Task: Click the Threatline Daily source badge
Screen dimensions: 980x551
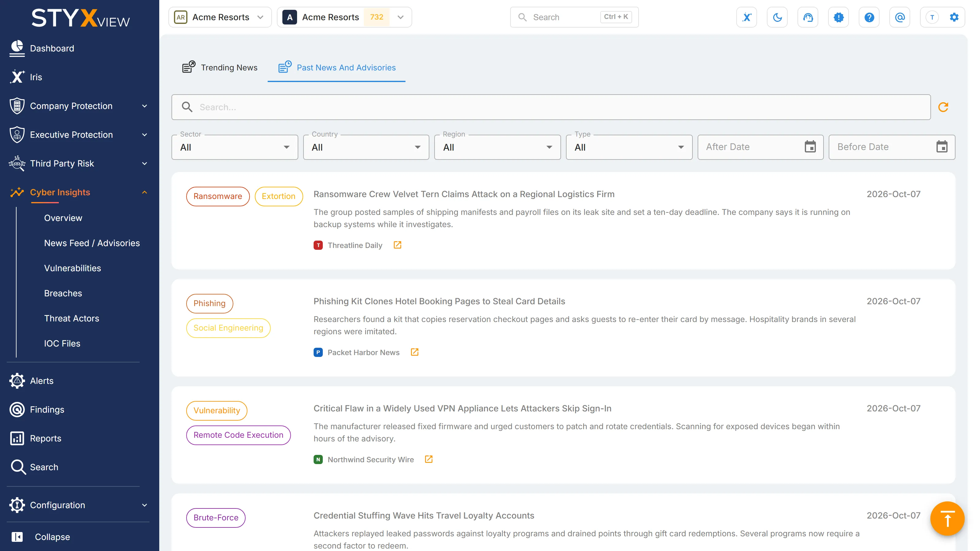Action: click(318, 245)
